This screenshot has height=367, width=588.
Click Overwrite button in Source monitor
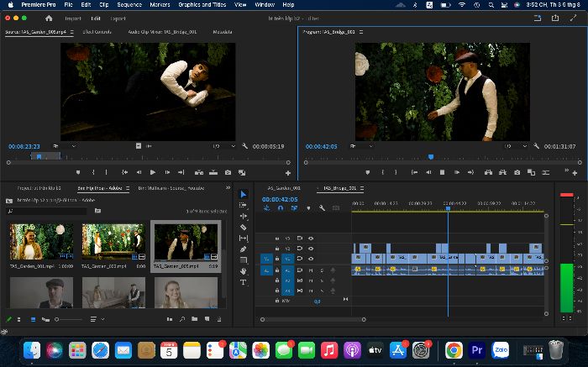pyautogui.click(x=213, y=172)
